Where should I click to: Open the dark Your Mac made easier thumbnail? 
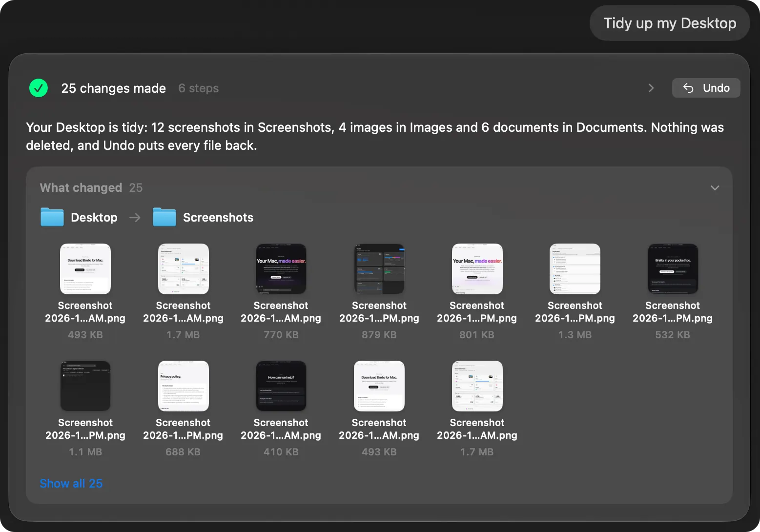pyautogui.click(x=281, y=269)
